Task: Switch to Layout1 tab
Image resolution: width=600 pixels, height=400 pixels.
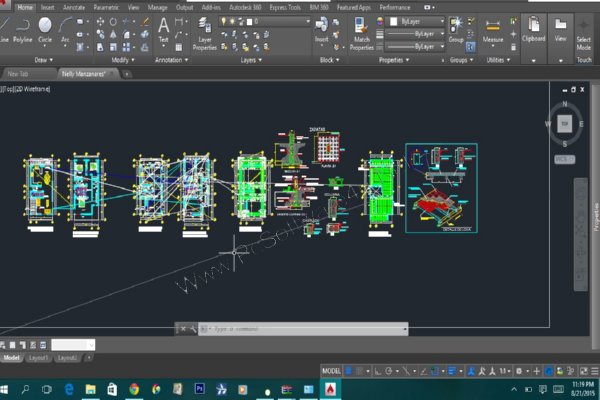Action: pos(38,358)
